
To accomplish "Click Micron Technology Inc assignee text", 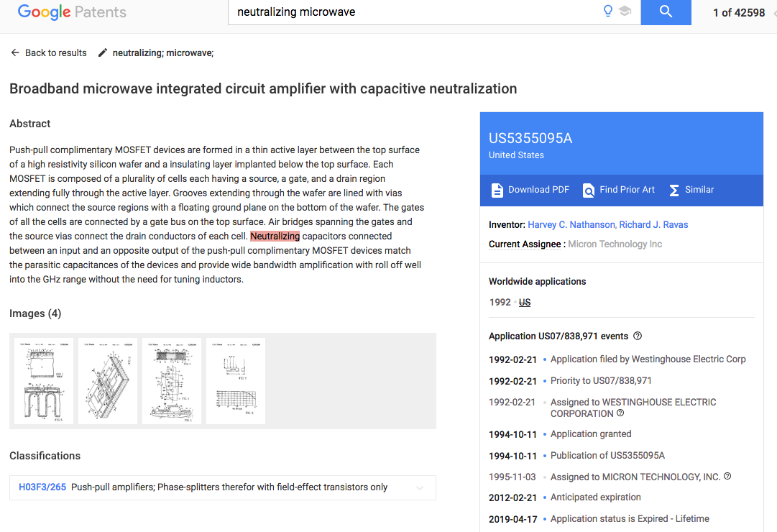I will coord(615,244).
